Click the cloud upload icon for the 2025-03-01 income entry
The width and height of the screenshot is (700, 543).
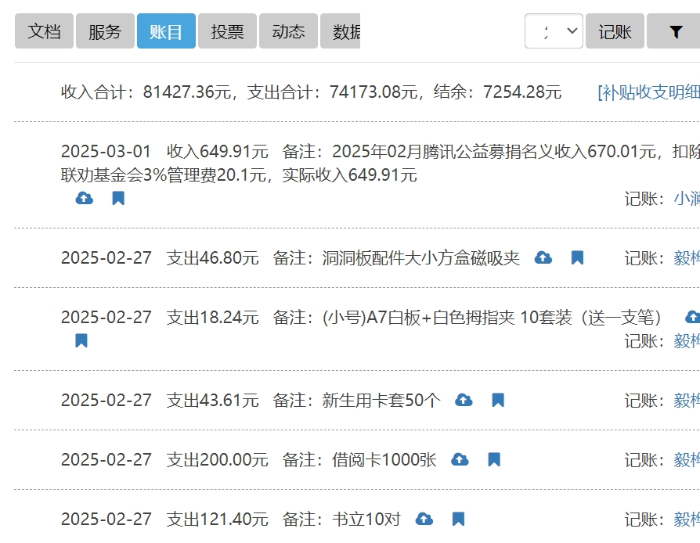click(x=85, y=198)
